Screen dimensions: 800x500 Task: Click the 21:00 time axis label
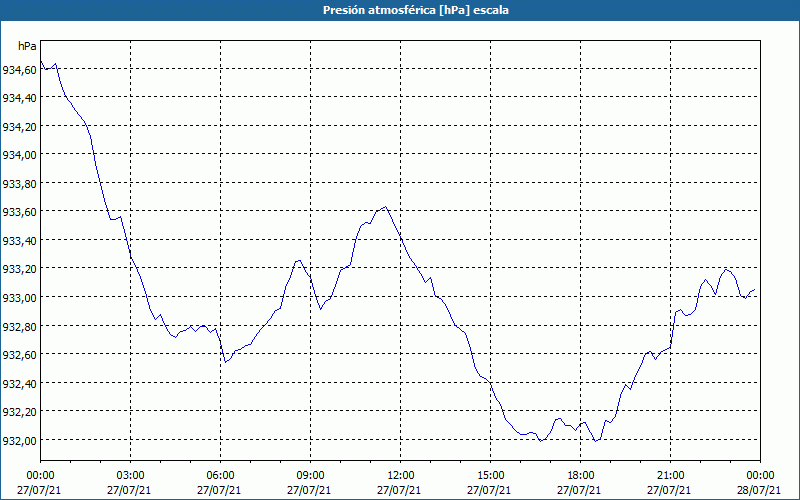pyautogui.click(x=670, y=476)
